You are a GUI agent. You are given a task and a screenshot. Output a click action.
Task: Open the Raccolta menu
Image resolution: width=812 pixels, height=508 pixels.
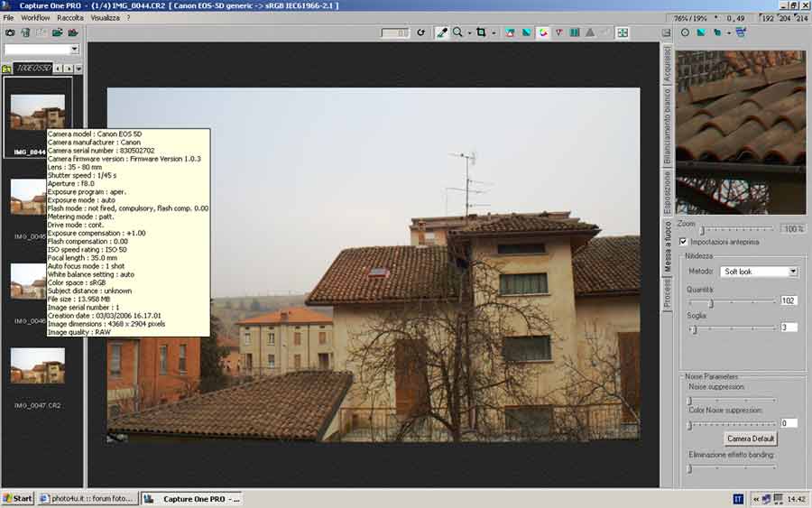[69, 18]
